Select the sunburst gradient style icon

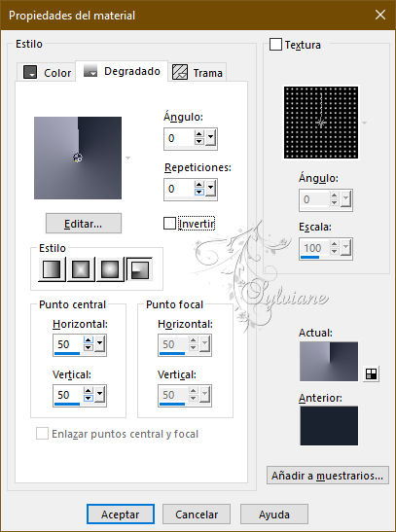(x=110, y=269)
